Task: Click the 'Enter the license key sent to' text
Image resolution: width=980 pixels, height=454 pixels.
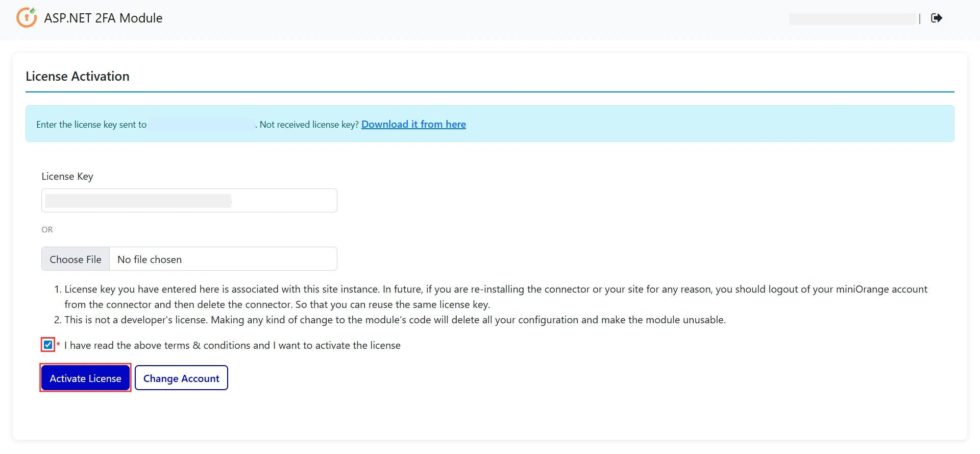Action: (x=91, y=125)
